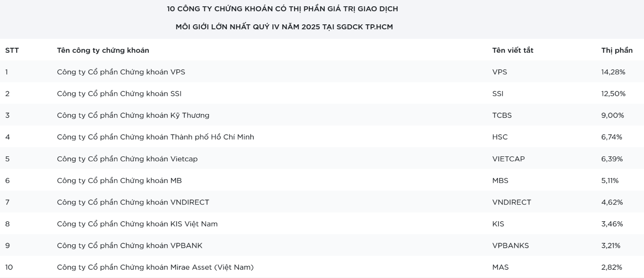Select the 2,82% market share value
Viewport: 644px width, 278px height.
pos(612,267)
